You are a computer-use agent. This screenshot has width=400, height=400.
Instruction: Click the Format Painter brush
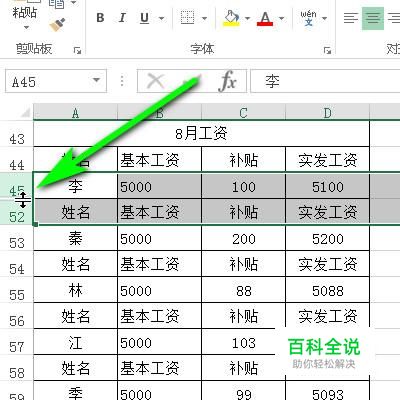click(57, 24)
